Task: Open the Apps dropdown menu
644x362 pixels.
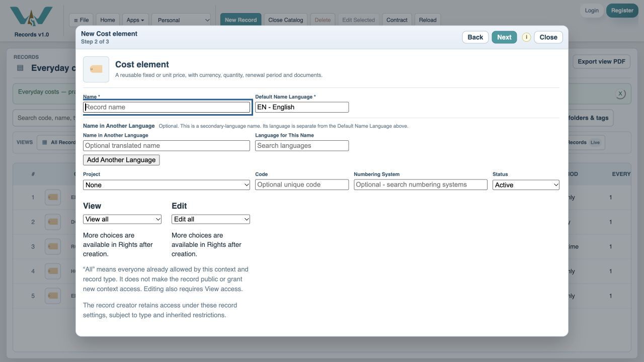Action: click(x=135, y=20)
